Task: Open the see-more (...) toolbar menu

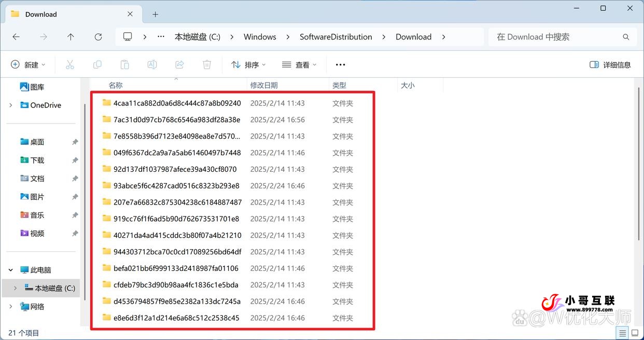Action: [x=340, y=64]
